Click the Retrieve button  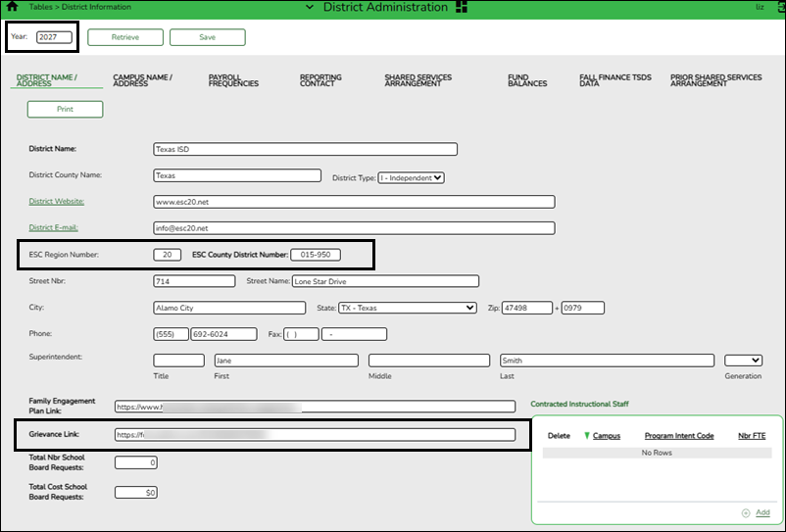click(x=125, y=37)
